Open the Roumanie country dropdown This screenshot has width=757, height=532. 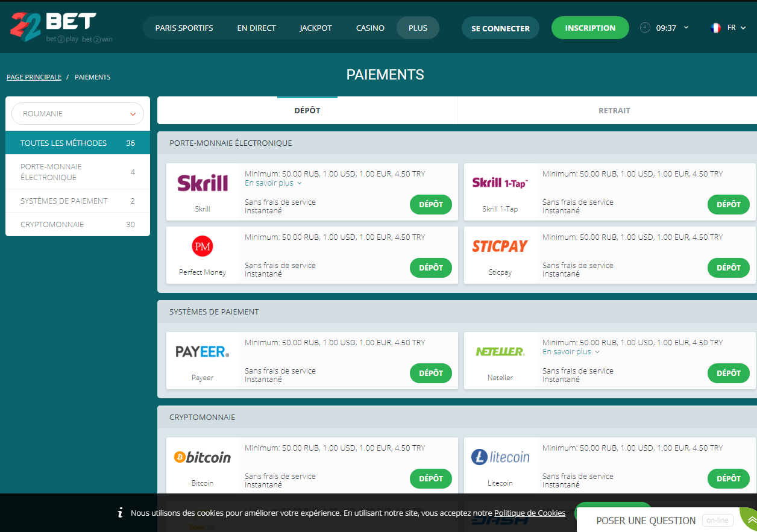tap(78, 113)
